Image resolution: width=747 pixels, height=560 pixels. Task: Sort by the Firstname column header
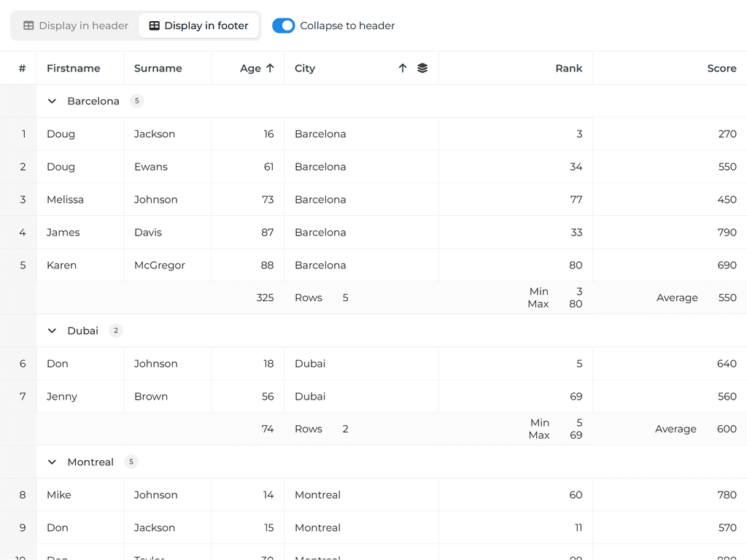pyautogui.click(x=74, y=69)
